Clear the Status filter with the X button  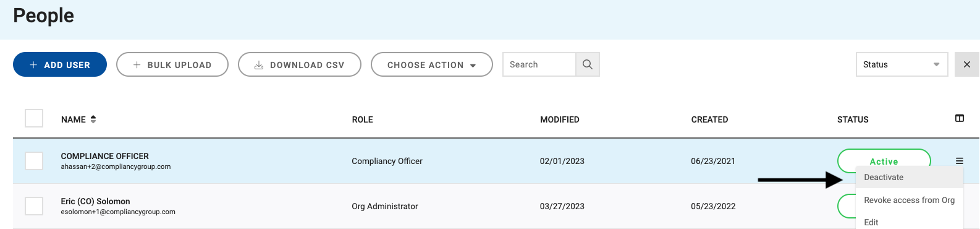click(x=967, y=64)
